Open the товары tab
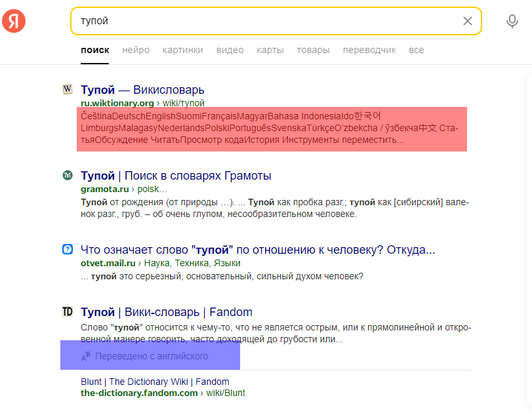The width and height of the screenshot is (532, 417). point(313,50)
